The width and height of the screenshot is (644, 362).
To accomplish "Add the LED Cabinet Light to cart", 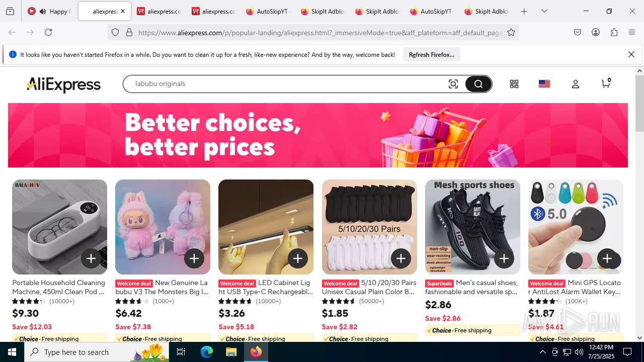I will click(x=297, y=258).
